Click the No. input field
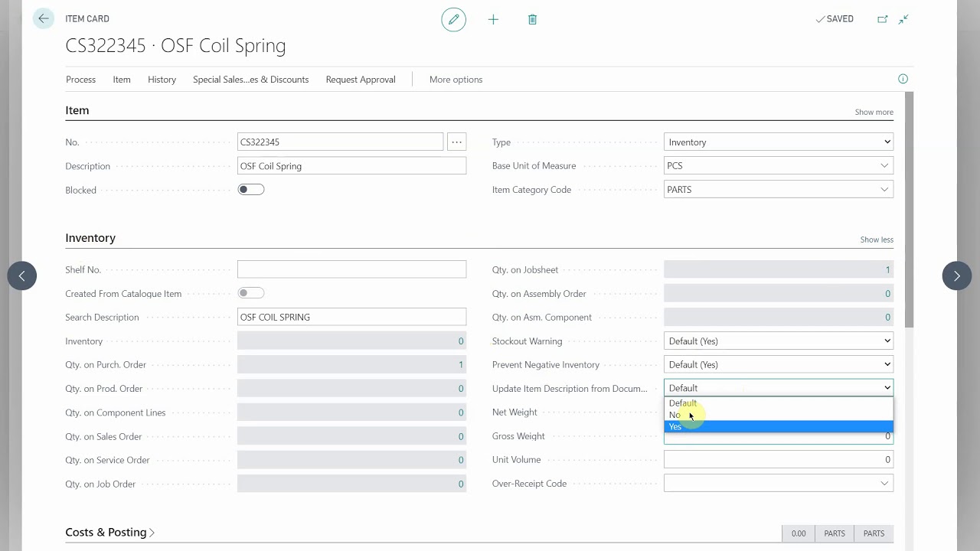 pos(340,142)
